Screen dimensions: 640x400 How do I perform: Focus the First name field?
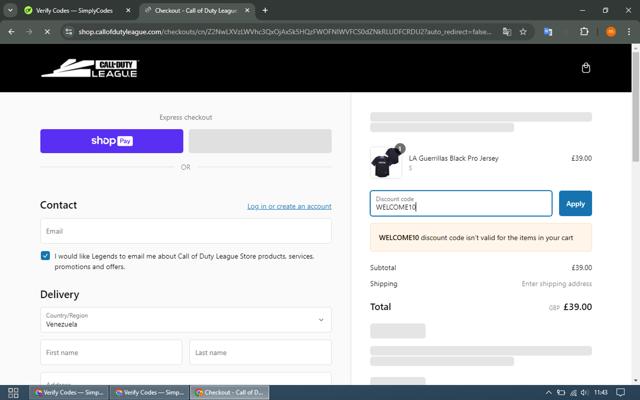point(111,352)
